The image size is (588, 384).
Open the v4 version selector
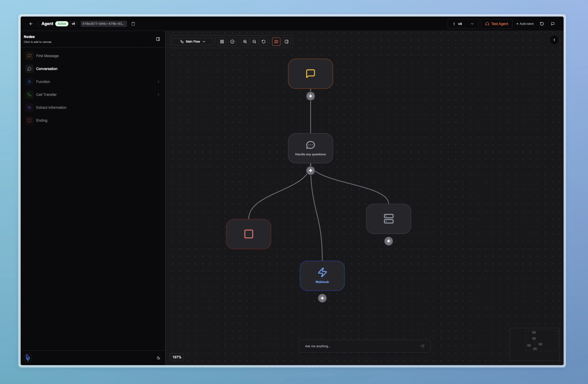coord(463,24)
